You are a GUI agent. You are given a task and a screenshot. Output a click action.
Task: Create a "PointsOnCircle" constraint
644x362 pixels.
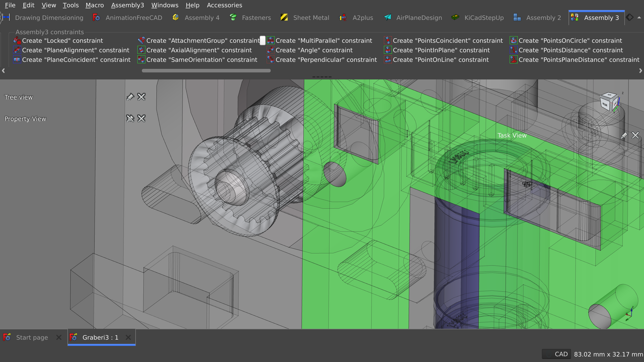566,40
